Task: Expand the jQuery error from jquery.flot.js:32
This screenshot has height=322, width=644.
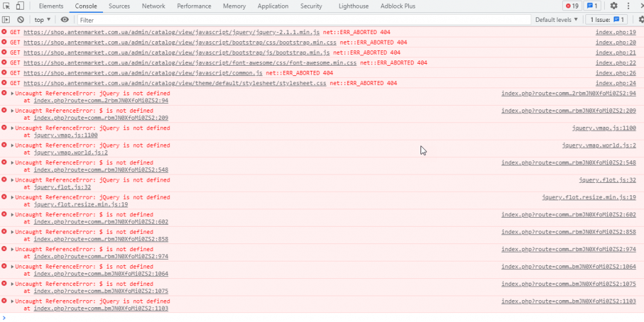Action: pyautogui.click(x=12, y=180)
